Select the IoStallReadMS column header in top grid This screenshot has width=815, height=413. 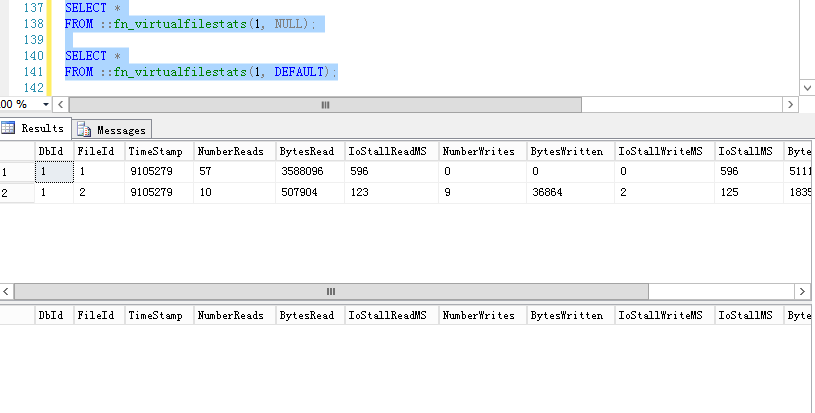[390, 151]
